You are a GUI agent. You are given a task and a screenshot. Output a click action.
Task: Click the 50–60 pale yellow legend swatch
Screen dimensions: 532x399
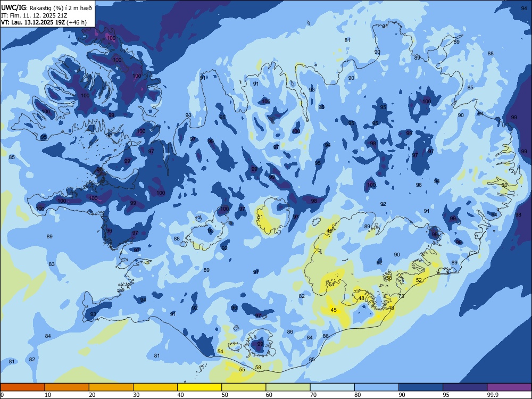click(x=244, y=387)
